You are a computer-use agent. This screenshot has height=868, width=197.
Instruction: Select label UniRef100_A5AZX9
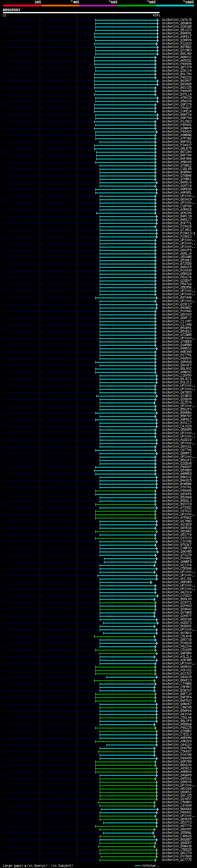177,101
